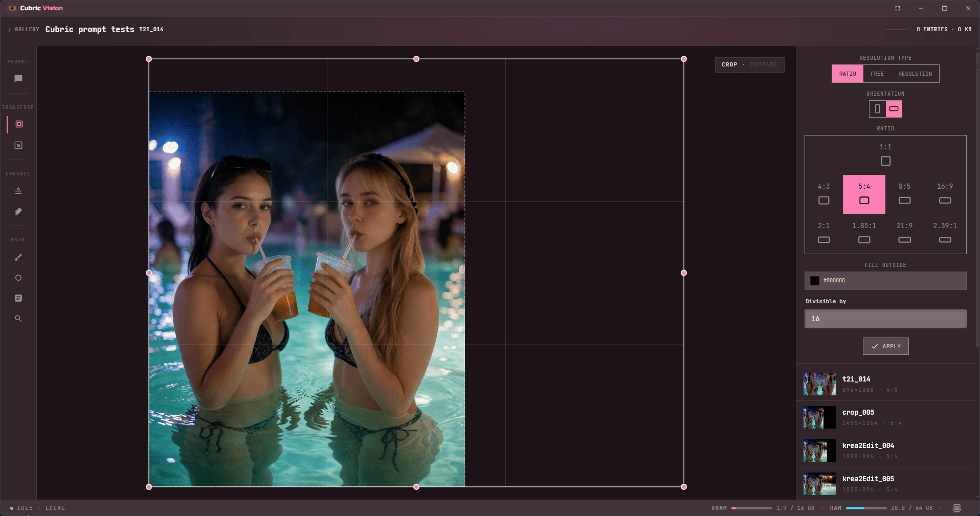Image resolution: width=980 pixels, height=516 pixels.
Task: Open the t2i_014 history thumbnail
Action: [820, 384]
